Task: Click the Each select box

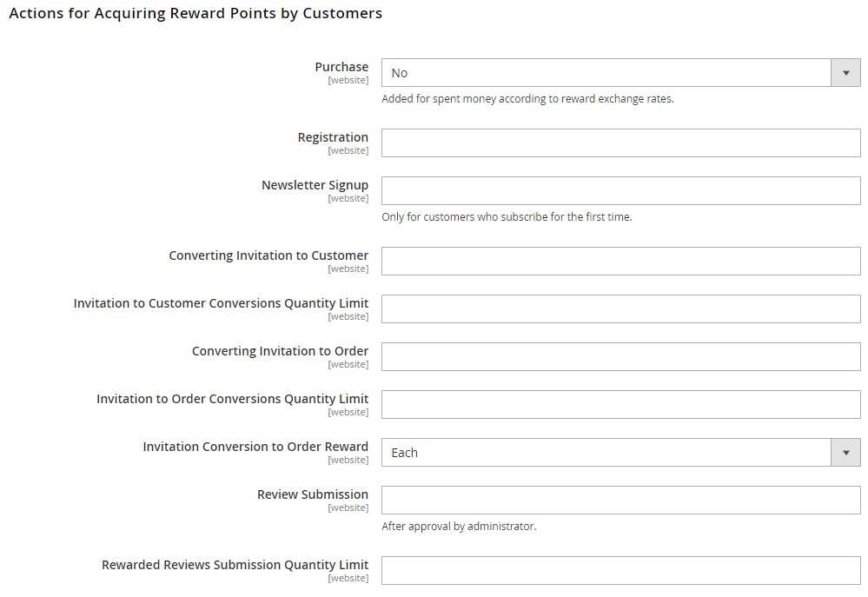Action: coord(620,453)
